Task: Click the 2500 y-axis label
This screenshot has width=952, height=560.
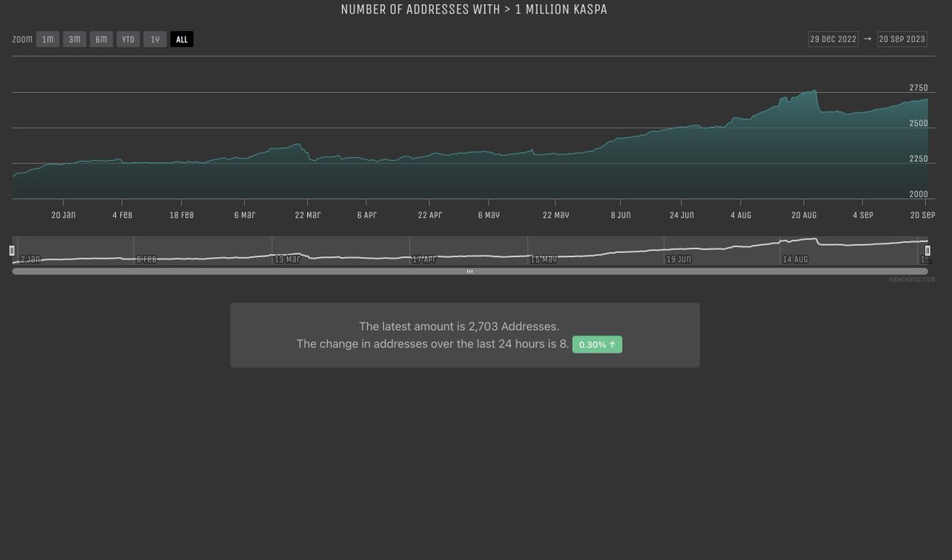Action: [x=919, y=124]
